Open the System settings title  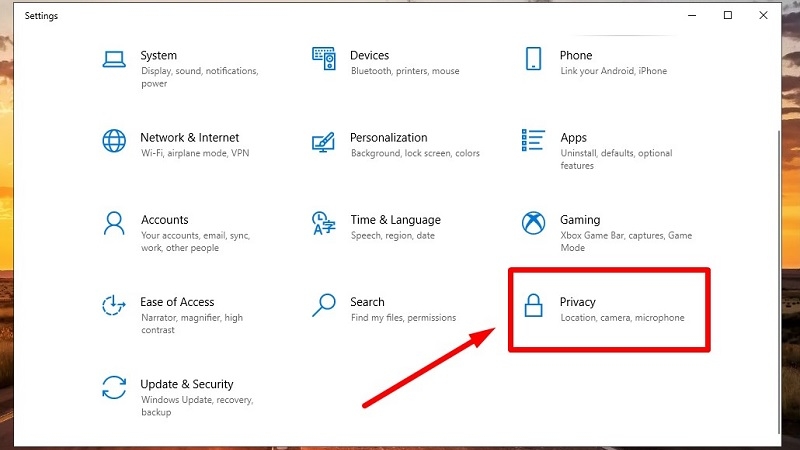pyautogui.click(x=159, y=55)
